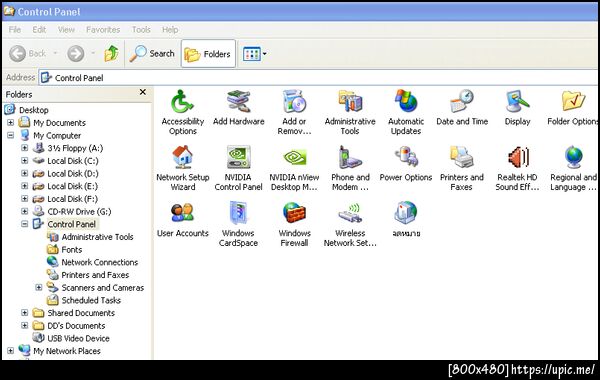Image resolution: width=600 pixels, height=380 pixels.
Task: Open Forward history dropdown arrow
Action: coord(93,53)
